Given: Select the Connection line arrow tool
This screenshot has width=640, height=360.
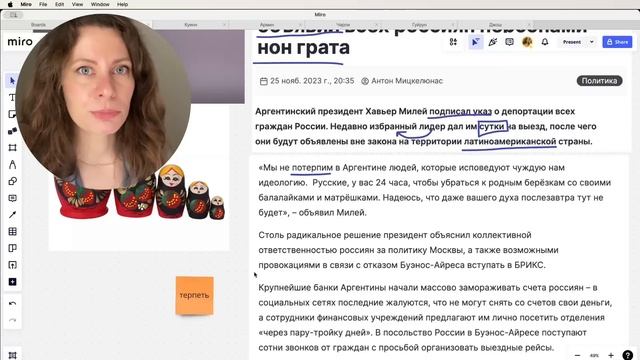Looking at the screenshot, I should (x=12, y=215).
